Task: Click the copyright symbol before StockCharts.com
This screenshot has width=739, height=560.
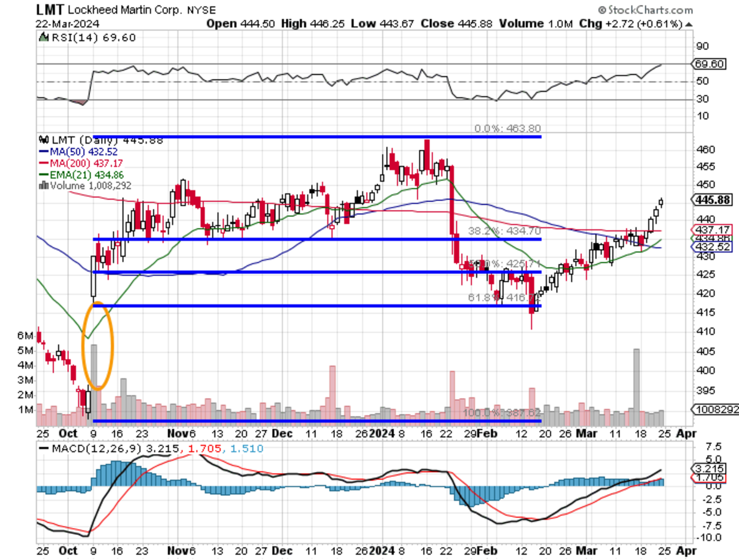Action: (602, 10)
